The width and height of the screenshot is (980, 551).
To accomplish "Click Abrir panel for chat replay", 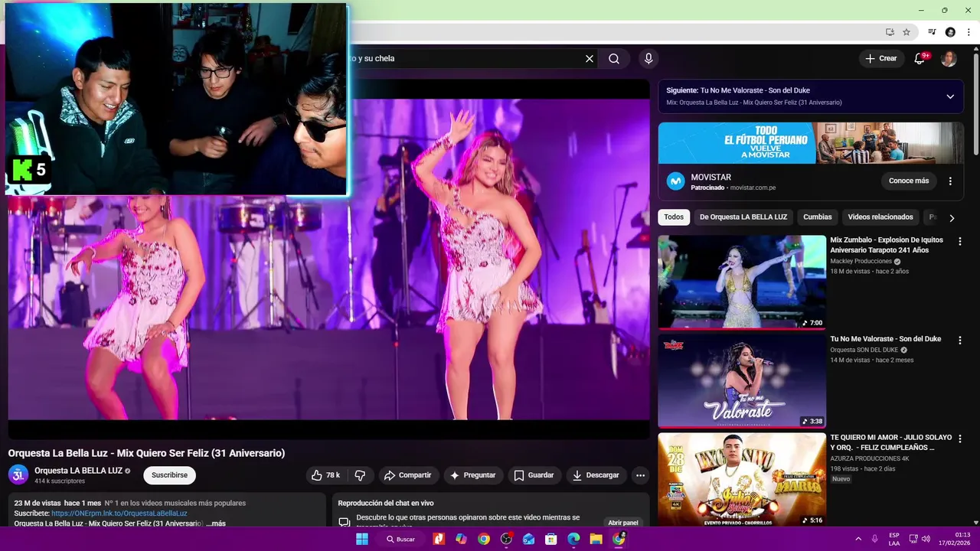I will click(623, 523).
